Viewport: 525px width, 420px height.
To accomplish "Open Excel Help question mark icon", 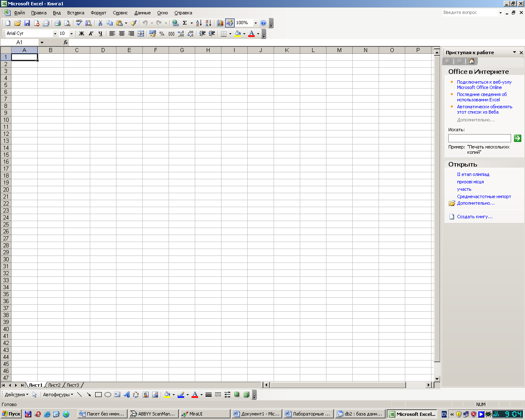I will click(x=263, y=23).
